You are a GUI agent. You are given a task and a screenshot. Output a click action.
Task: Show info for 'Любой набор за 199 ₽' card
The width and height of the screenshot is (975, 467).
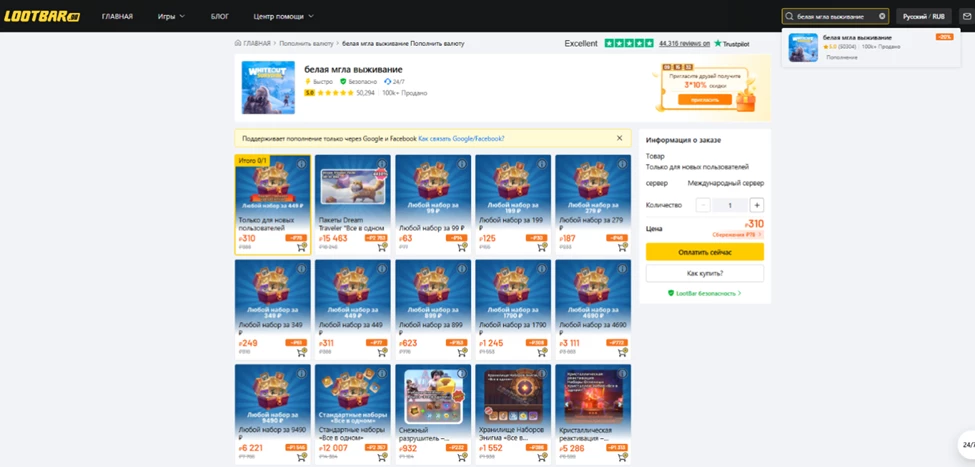point(542,164)
